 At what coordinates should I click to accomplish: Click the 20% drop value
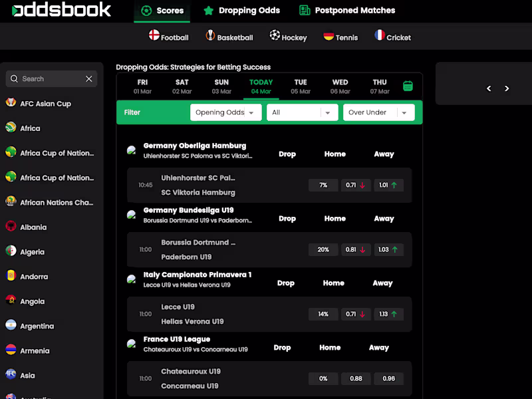pos(323,250)
